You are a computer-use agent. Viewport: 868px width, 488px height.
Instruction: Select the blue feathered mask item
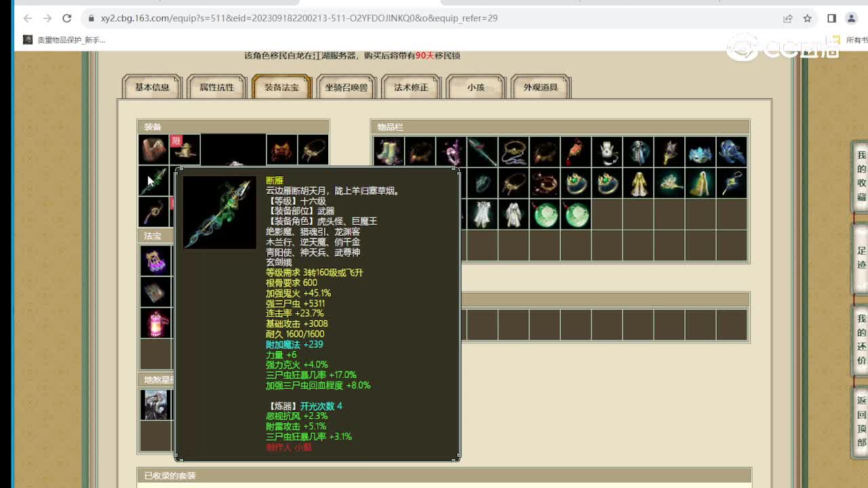pos(701,152)
